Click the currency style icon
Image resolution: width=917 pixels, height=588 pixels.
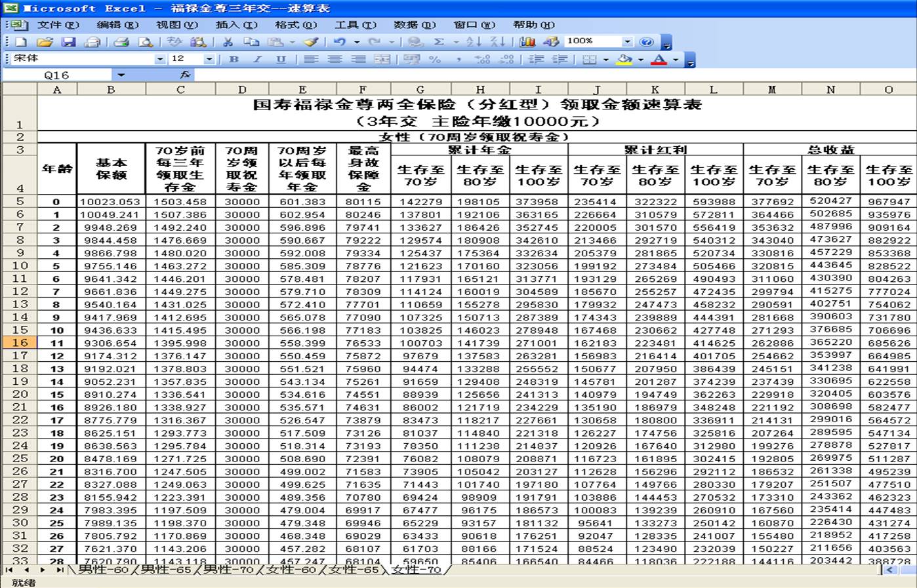click(411, 60)
